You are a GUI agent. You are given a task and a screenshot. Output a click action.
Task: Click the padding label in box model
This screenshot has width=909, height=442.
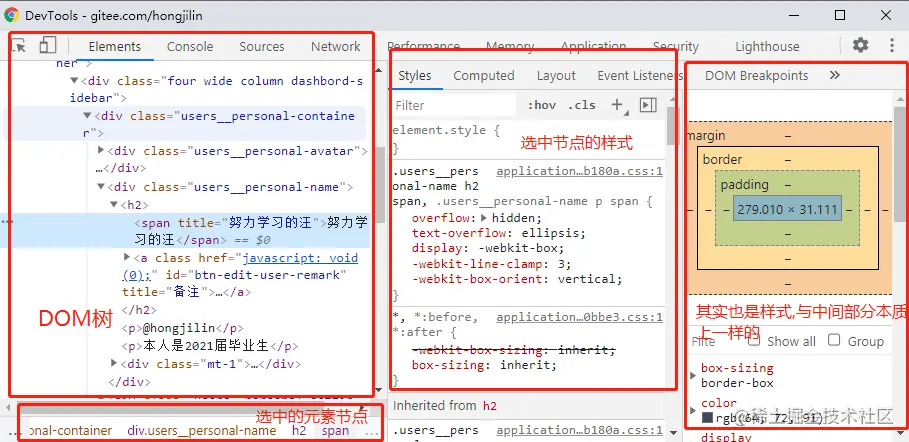point(744,184)
